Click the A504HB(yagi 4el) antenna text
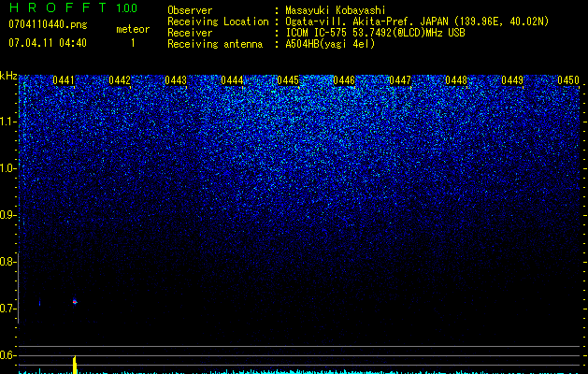The image size is (588, 374). pos(330,44)
